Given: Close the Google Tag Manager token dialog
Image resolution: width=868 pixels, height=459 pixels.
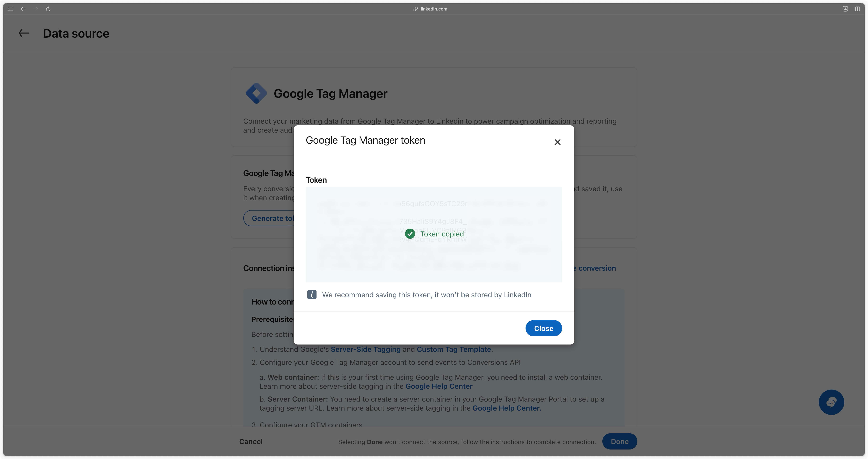Looking at the screenshot, I should click(x=557, y=142).
